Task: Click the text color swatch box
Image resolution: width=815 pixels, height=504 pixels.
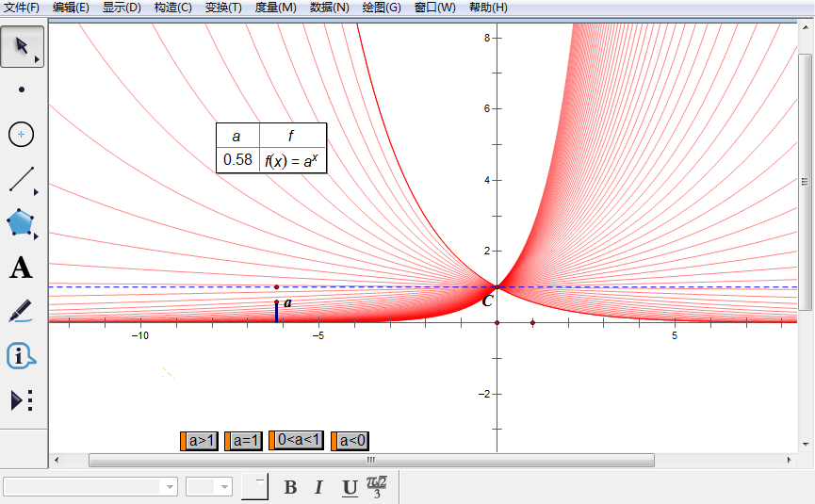Action: [254, 486]
